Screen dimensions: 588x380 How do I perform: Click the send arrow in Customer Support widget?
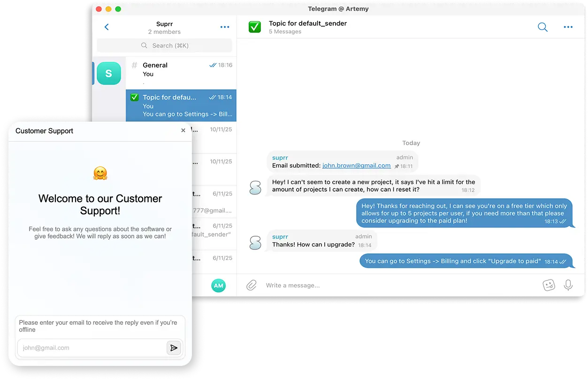(x=174, y=348)
